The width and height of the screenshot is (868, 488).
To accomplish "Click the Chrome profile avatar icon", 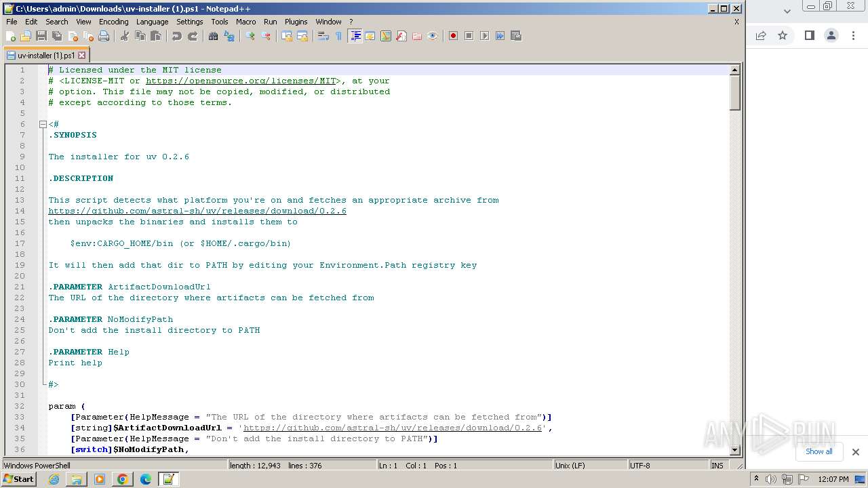I will pos(831,36).
